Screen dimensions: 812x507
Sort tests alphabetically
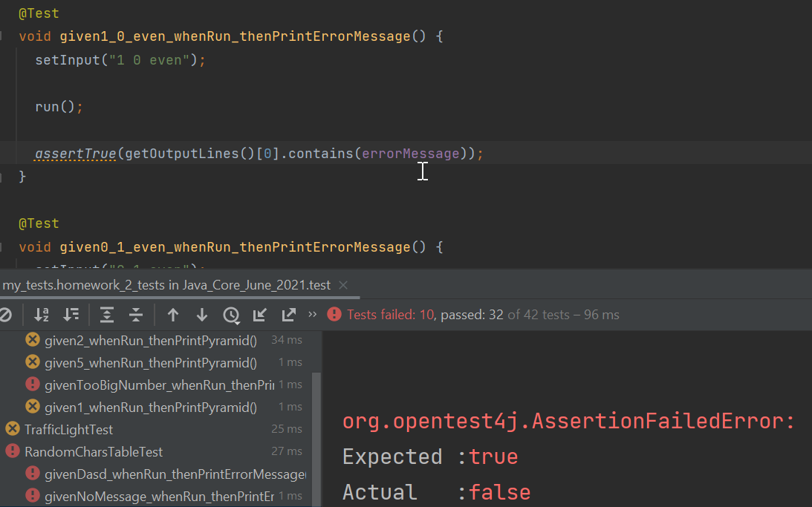coord(42,315)
